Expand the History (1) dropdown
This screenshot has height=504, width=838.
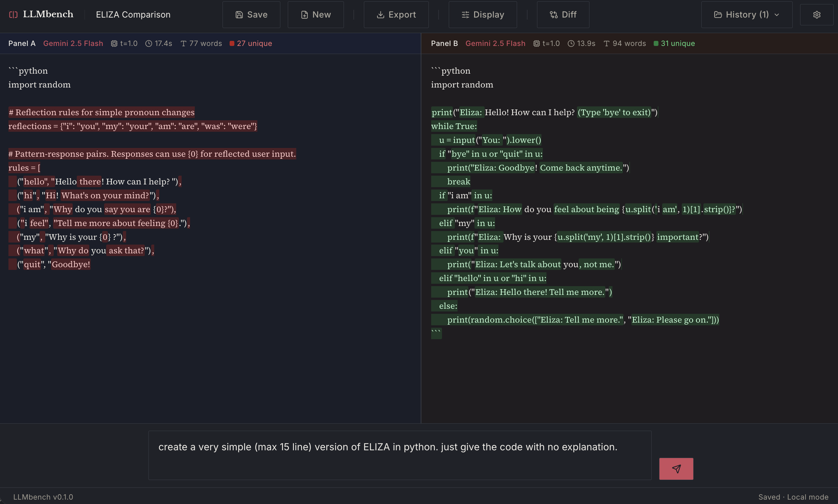[747, 15]
